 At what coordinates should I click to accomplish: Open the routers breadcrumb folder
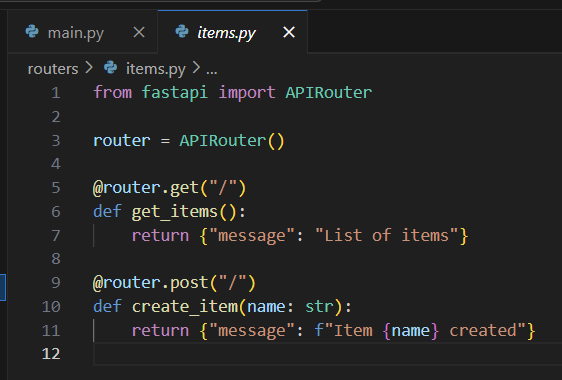pos(53,69)
